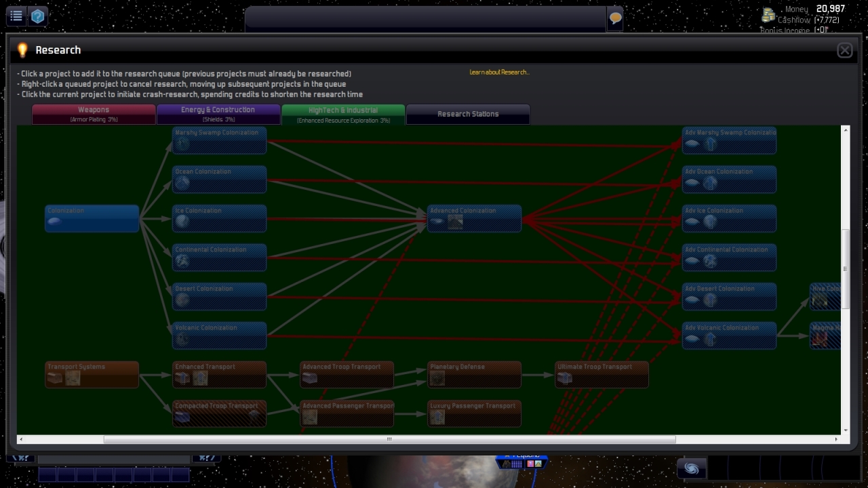
Task: Click the ship icon in Advanced Troop Transport
Action: (x=310, y=378)
